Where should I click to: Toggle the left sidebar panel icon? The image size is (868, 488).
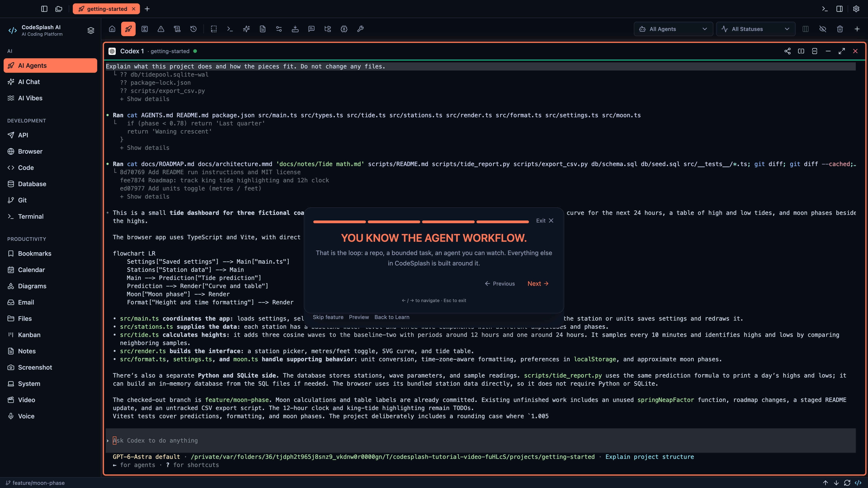[x=44, y=9]
